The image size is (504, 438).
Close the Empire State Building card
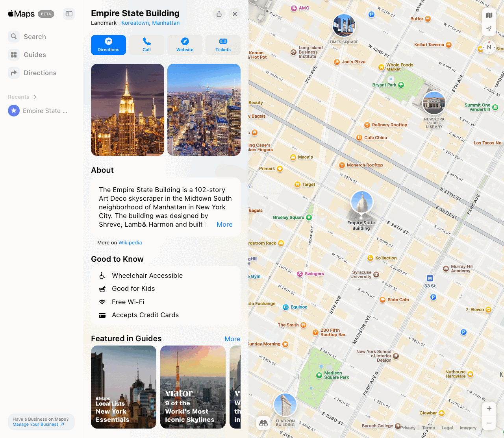(235, 14)
